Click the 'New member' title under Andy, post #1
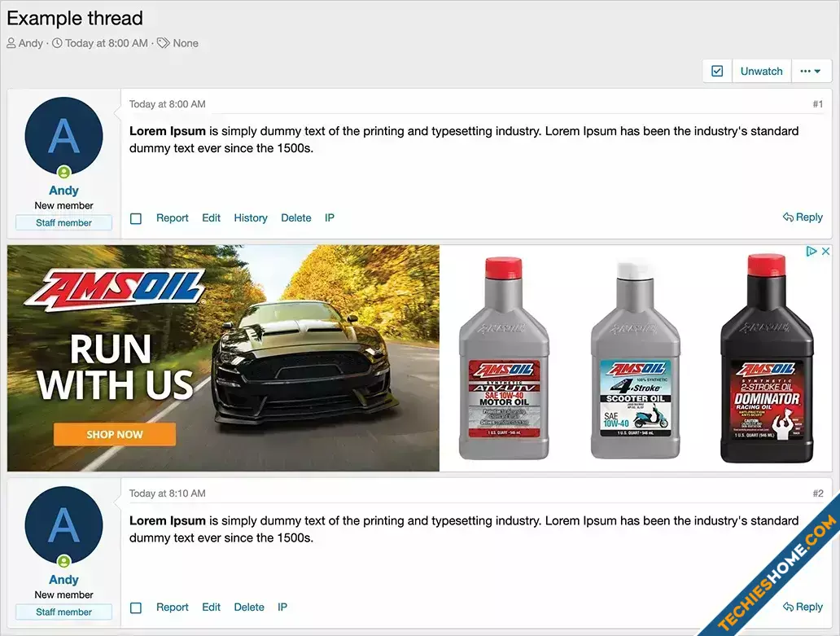 (63, 206)
